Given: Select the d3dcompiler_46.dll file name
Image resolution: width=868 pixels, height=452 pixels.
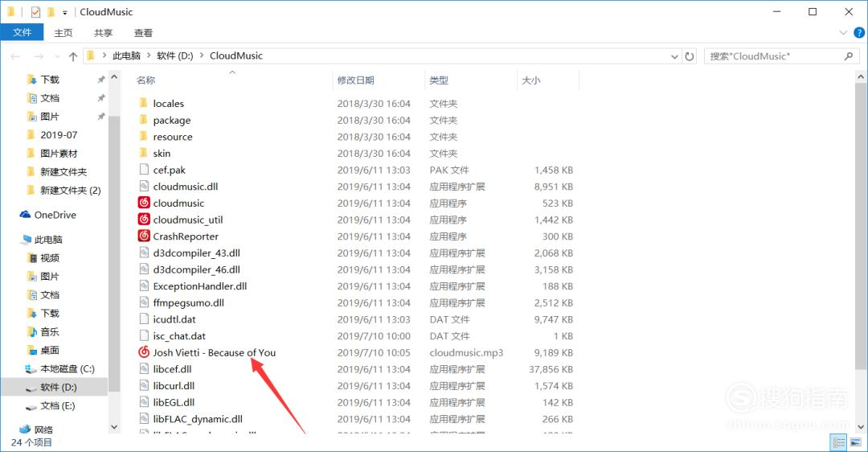Looking at the screenshot, I should pyautogui.click(x=197, y=269).
